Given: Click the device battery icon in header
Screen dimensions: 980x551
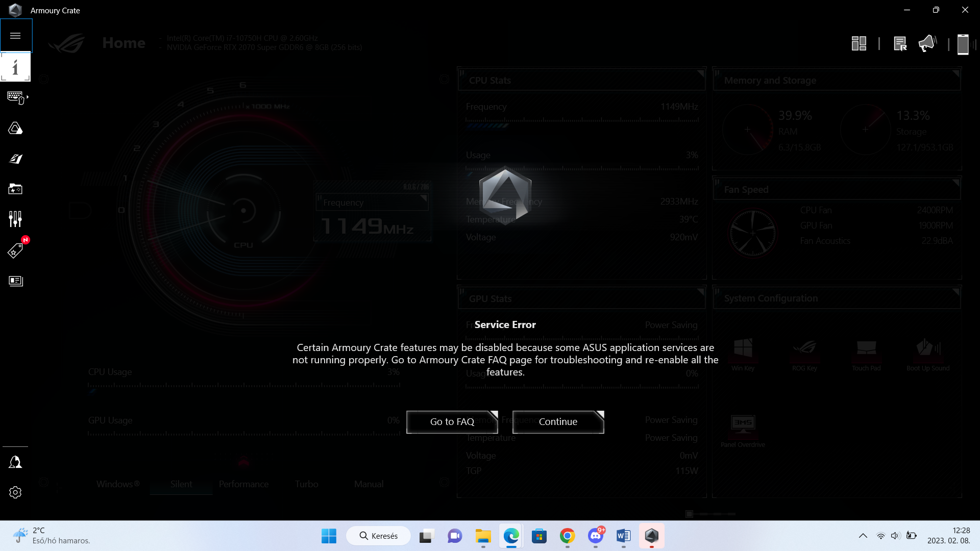Looking at the screenshot, I should pos(963,44).
